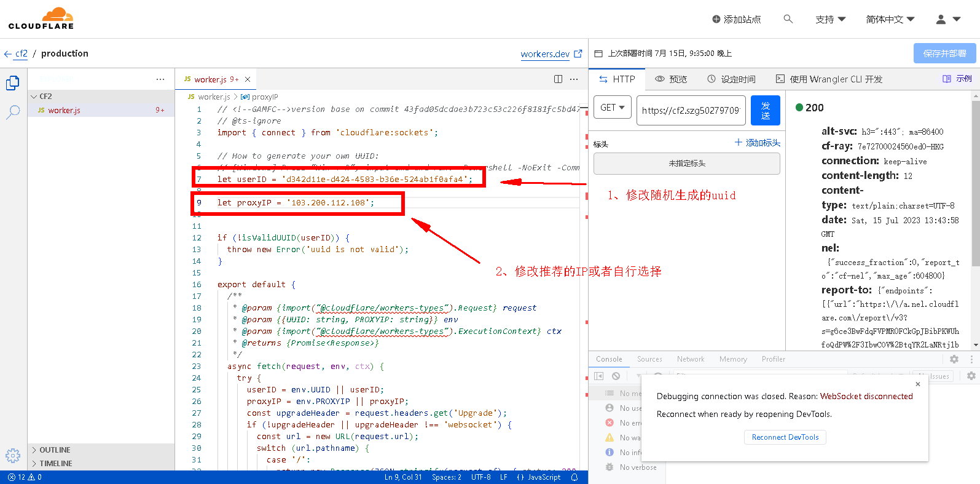
Task: Open the Explorer files icon in sidebar
Action: (13, 83)
